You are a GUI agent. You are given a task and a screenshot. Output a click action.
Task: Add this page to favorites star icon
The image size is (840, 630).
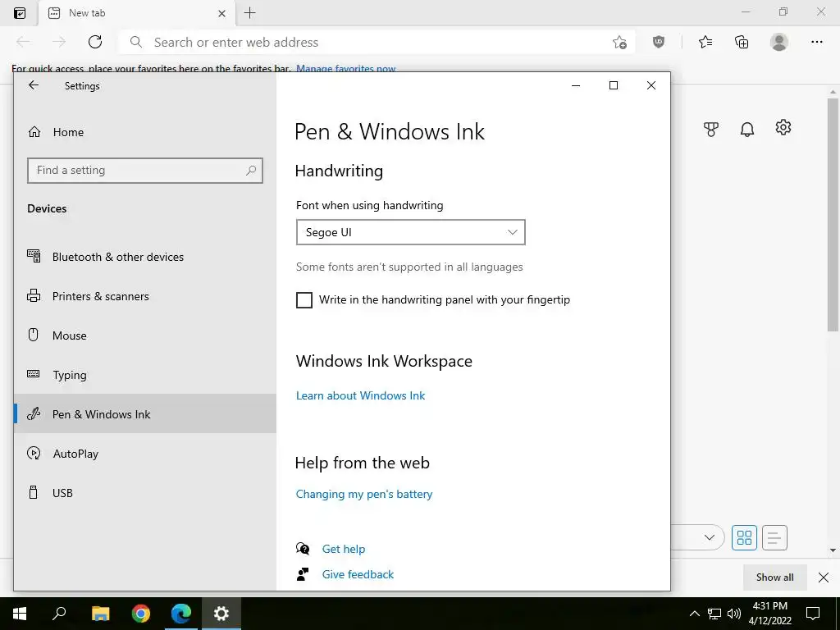pos(619,43)
